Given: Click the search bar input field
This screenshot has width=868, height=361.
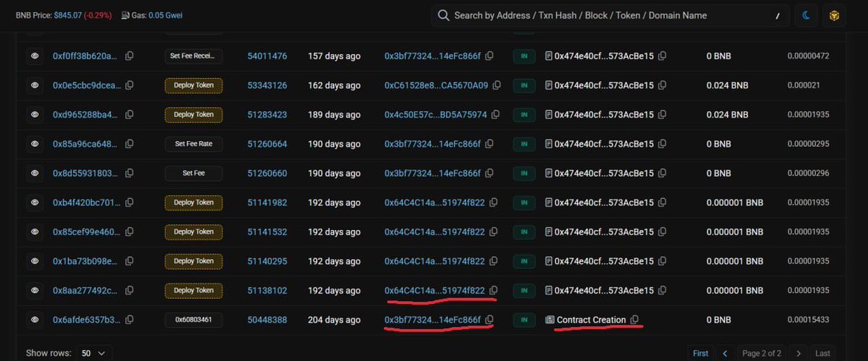Looking at the screenshot, I should pyautogui.click(x=611, y=15).
